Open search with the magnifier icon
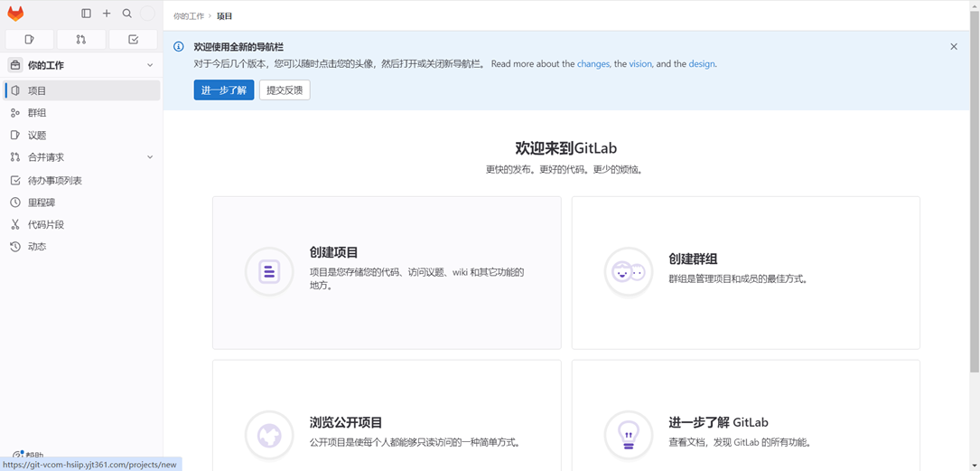This screenshot has height=471, width=980. pos(126,14)
